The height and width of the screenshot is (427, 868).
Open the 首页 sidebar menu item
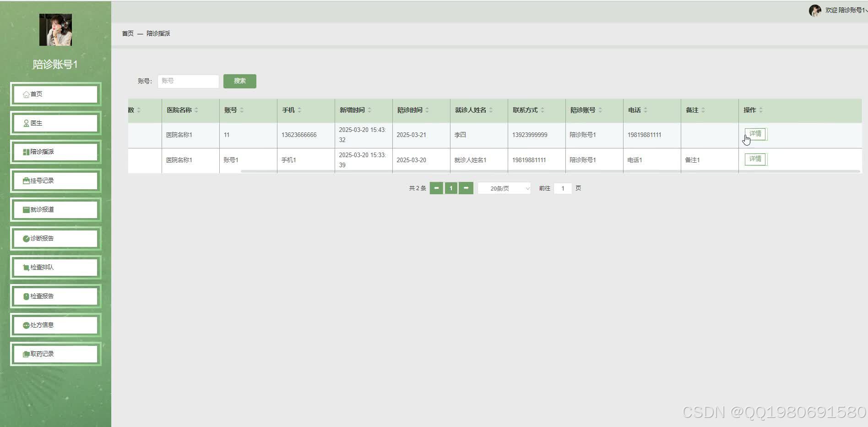click(55, 94)
